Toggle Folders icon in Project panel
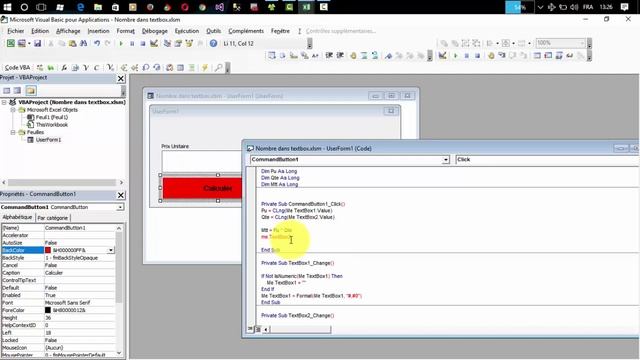 [31, 91]
